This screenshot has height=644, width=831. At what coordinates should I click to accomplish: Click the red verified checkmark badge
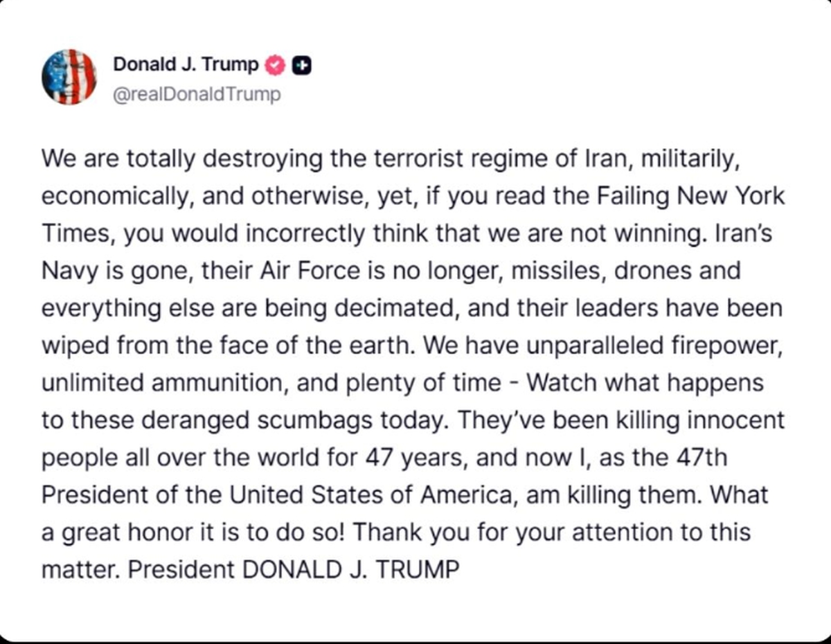(x=275, y=65)
